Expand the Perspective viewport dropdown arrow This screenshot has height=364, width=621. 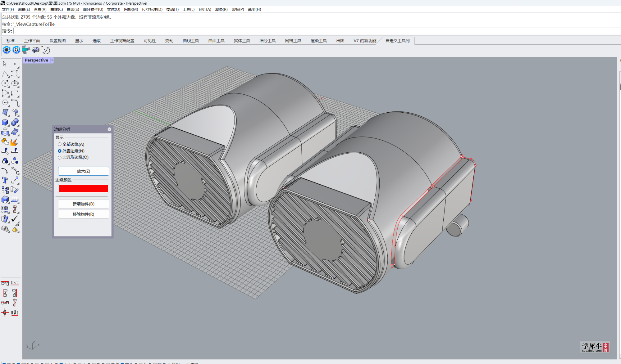click(x=52, y=60)
